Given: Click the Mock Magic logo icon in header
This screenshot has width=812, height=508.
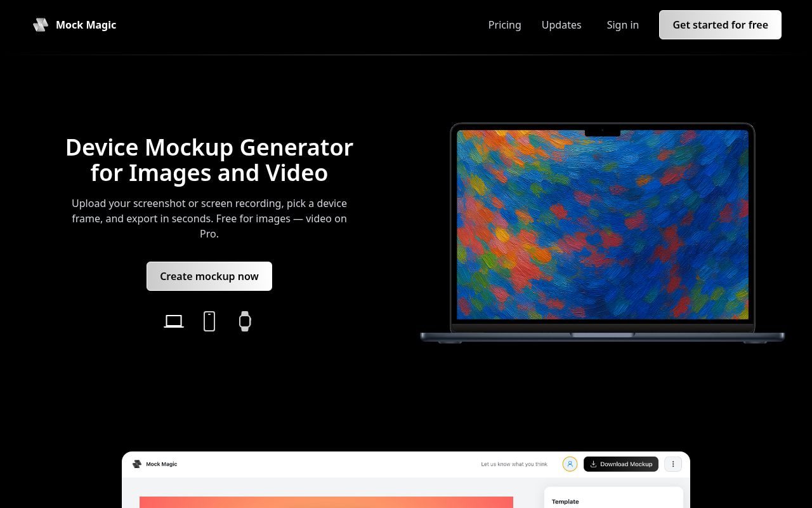Looking at the screenshot, I should click(41, 25).
